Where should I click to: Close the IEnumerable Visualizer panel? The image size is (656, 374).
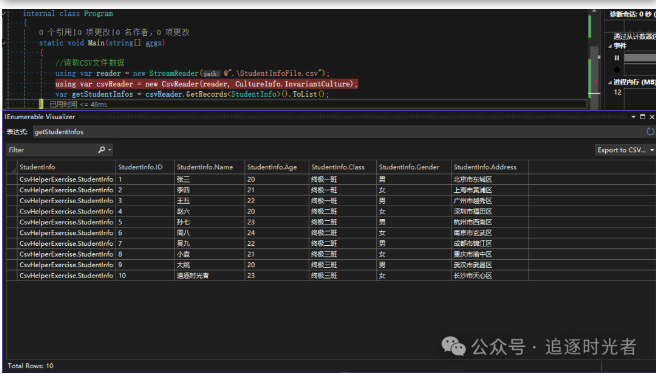pos(651,117)
